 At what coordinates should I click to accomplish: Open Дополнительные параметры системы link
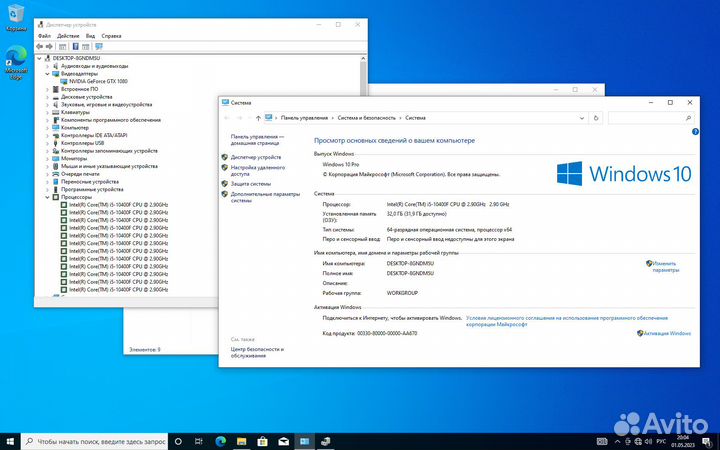click(265, 197)
